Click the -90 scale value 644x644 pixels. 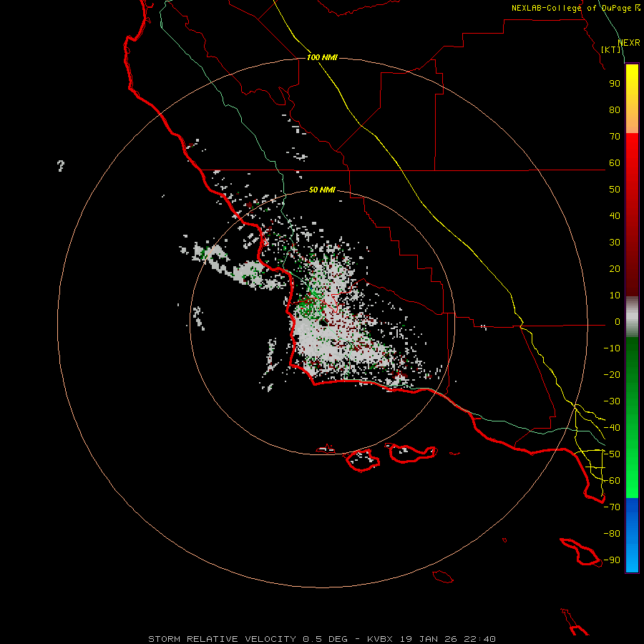tap(612, 560)
